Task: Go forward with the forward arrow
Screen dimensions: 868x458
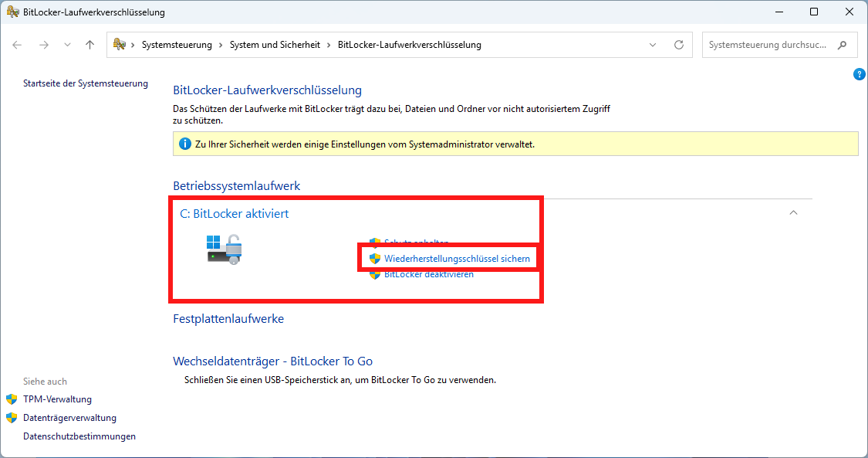Action: tap(44, 45)
